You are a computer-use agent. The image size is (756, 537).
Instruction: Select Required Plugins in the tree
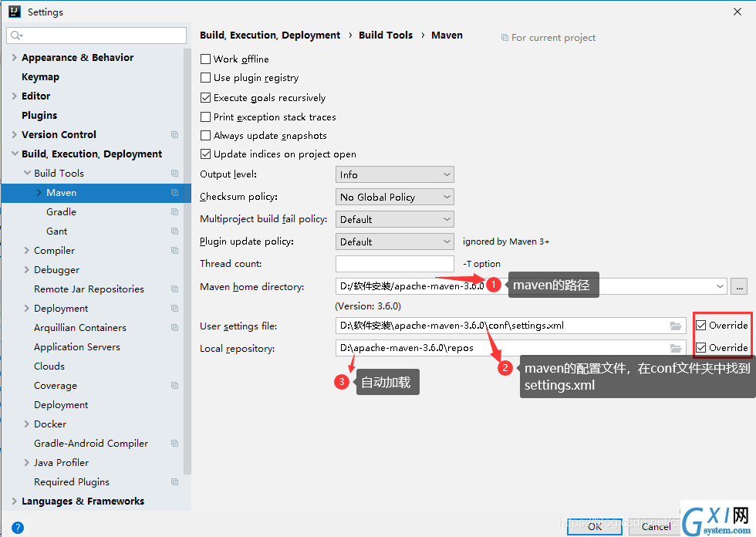(72, 481)
